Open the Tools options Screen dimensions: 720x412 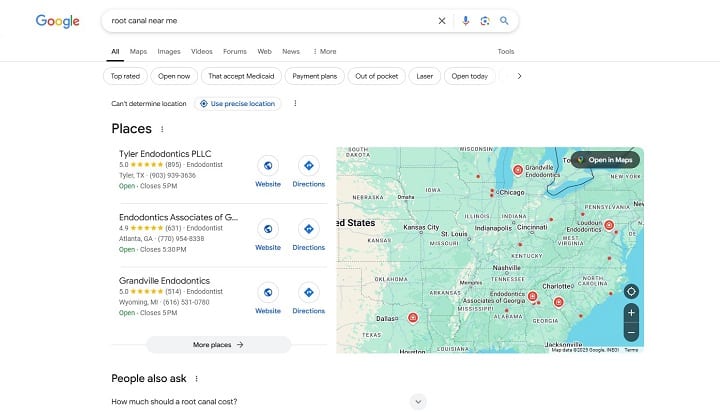click(x=506, y=51)
